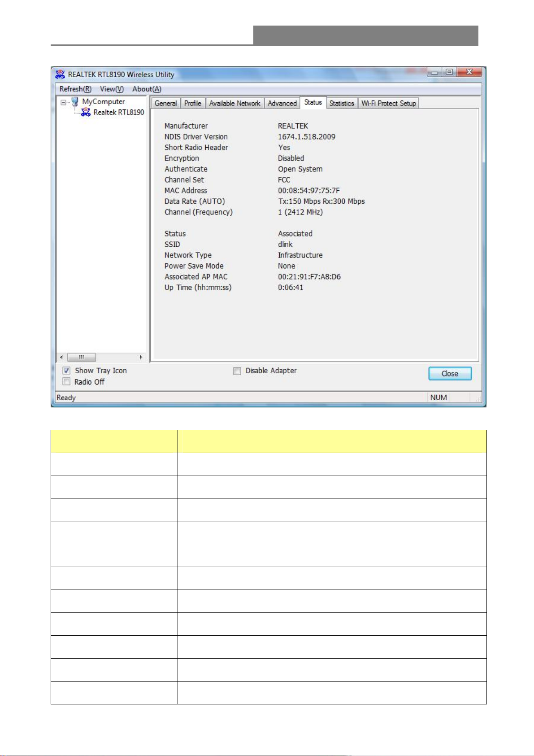Click the Encryption value Disabled
The height and width of the screenshot is (756, 534).
pyautogui.click(x=291, y=158)
